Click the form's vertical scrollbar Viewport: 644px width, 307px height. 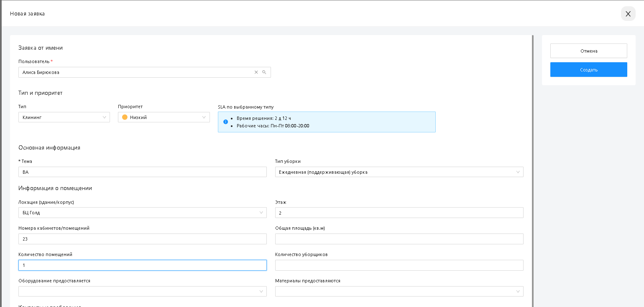(x=532, y=171)
